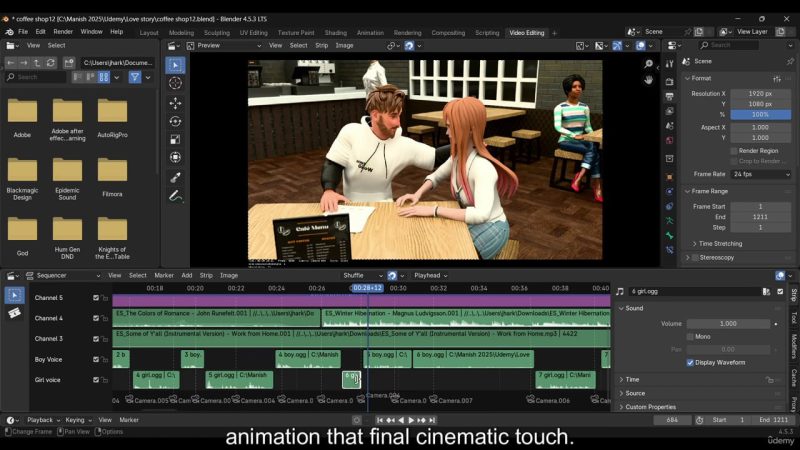Expand the Custom Properties panel
This screenshot has width=800, height=450.
click(x=650, y=407)
